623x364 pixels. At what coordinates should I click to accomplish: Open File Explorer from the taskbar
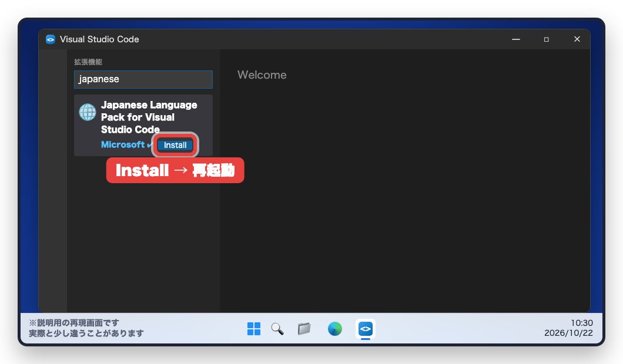click(x=304, y=329)
